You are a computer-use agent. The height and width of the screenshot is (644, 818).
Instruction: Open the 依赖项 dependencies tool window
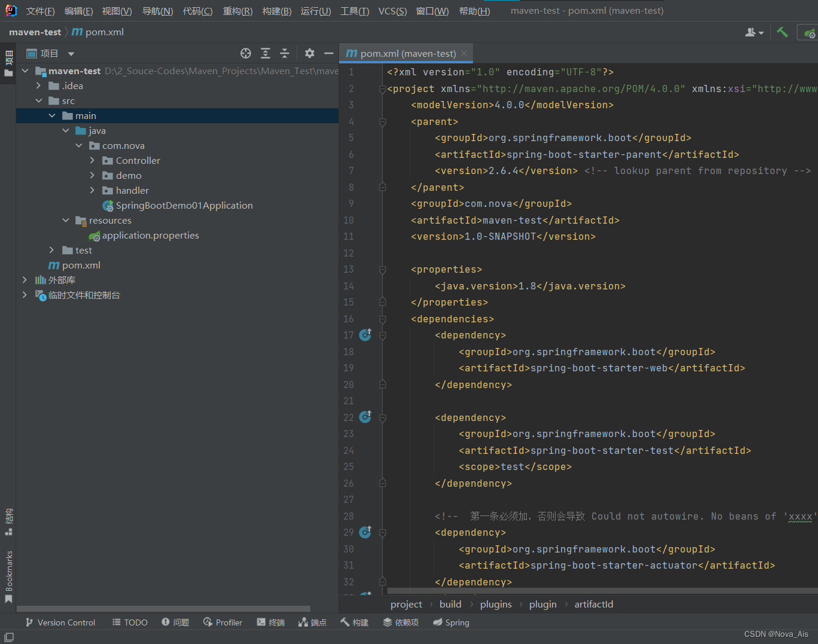(x=401, y=622)
